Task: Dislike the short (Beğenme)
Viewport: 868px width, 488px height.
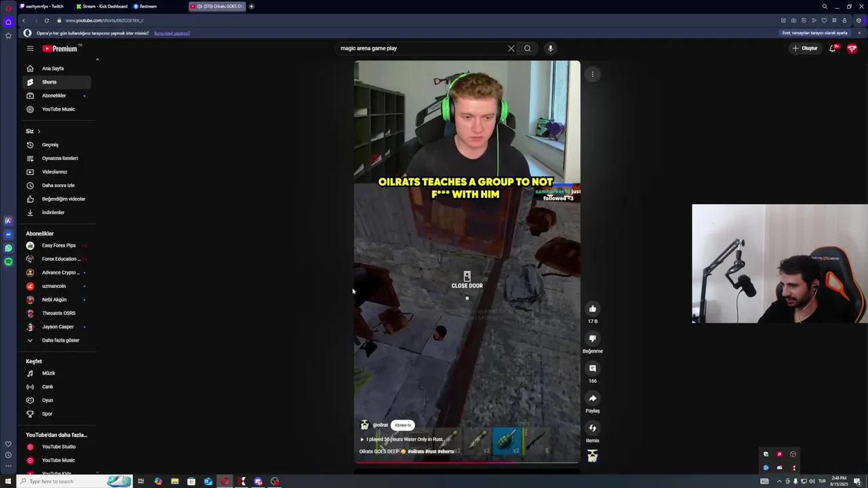Action: pyautogui.click(x=593, y=338)
